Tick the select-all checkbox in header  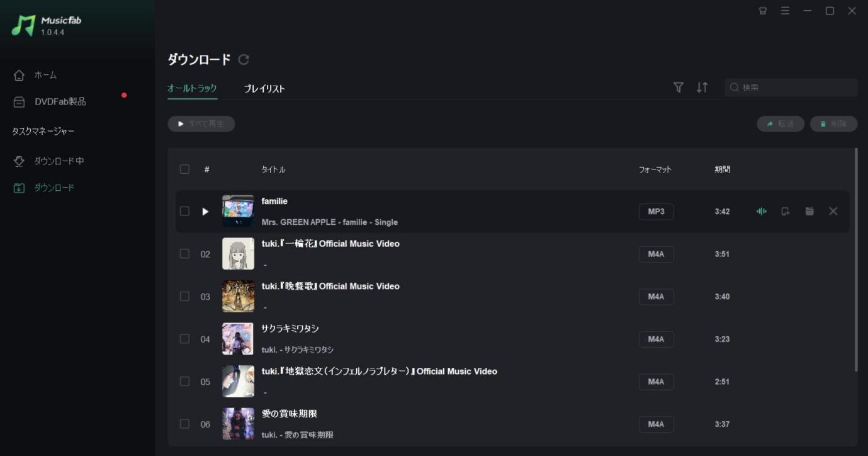184,169
